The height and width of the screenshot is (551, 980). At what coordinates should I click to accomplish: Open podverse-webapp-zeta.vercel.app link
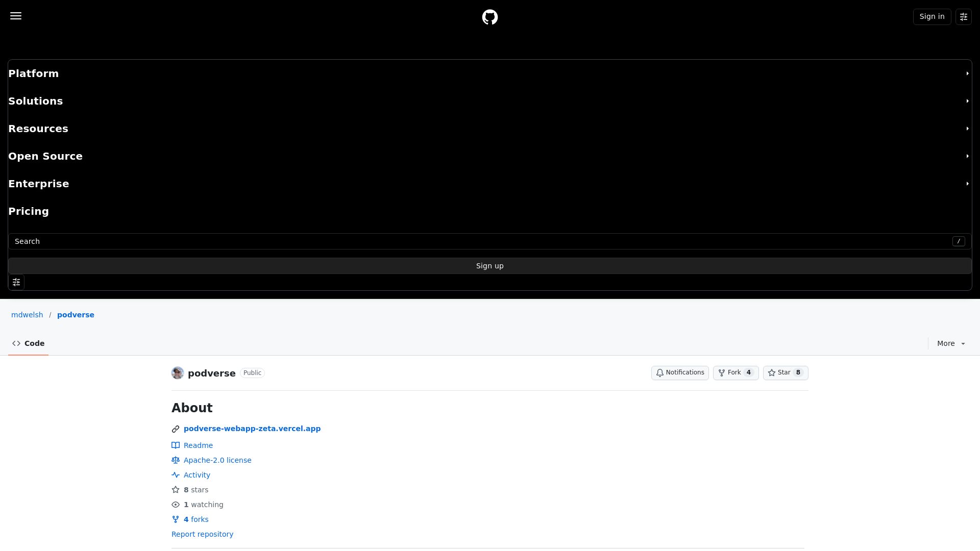252,429
